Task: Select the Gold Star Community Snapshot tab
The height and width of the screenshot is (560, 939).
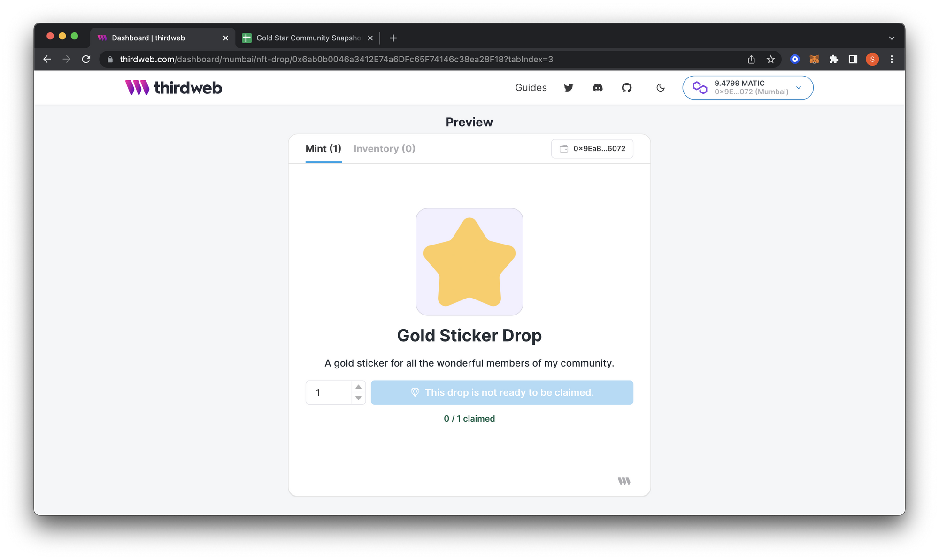Action: click(308, 38)
